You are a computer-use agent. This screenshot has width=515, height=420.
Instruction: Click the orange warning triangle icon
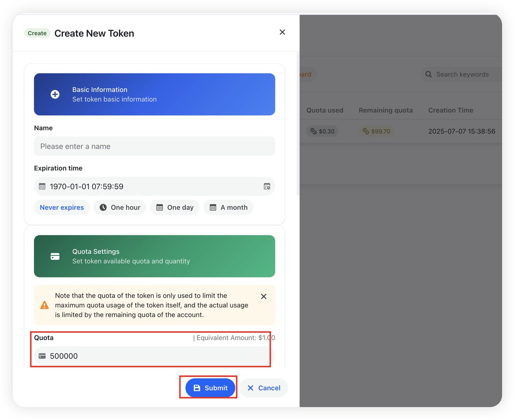coord(45,305)
